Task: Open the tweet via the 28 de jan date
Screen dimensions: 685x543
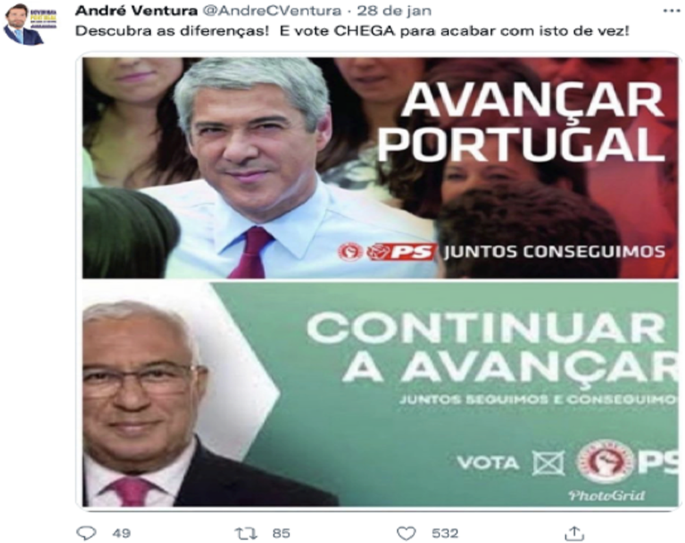Action: click(x=394, y=10)
